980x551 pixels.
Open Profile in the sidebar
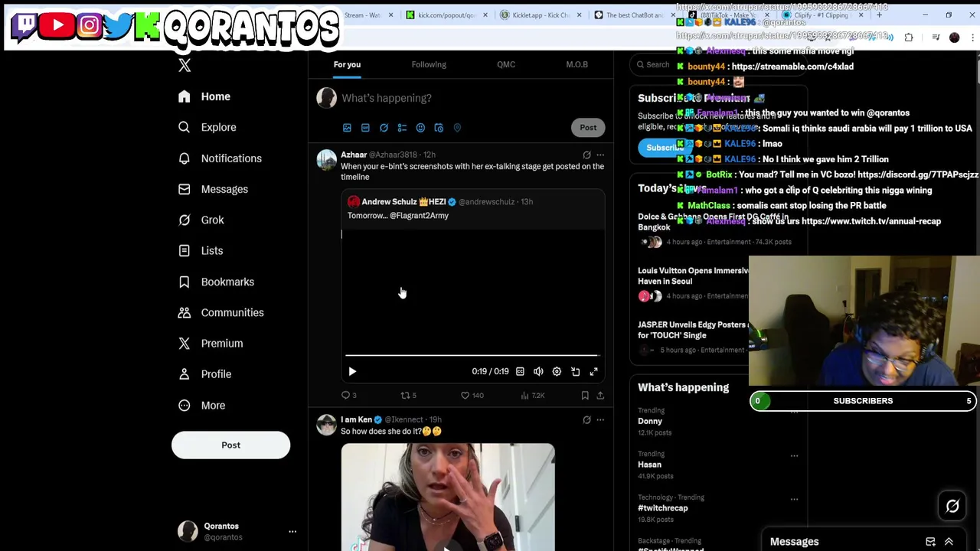(x=204, y=374)
